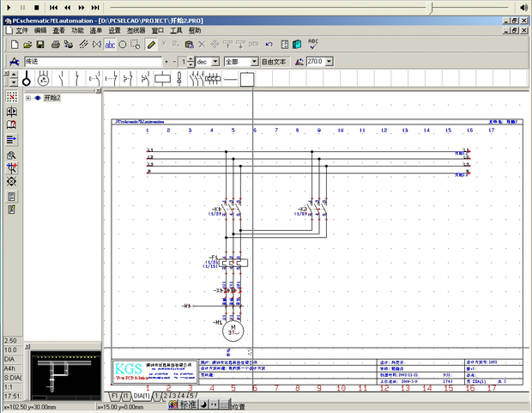Open the 设置 menu
532x413 pixels.
(114, 30)
